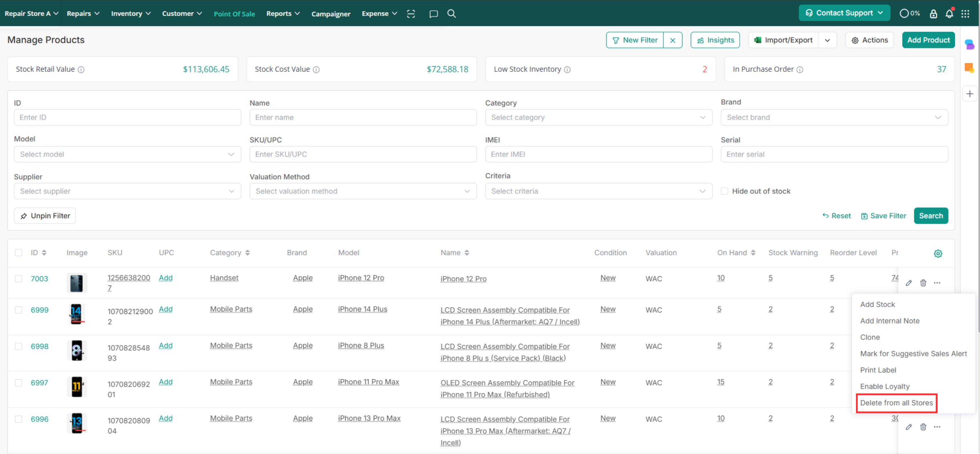The width and height of the screenshot is (980, 454).
Task: Edit product 7003 with pencil icon
Action: [x=909, y=283]
